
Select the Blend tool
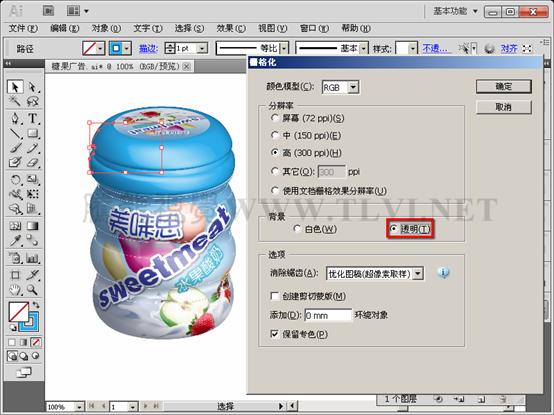coord(33,241)
